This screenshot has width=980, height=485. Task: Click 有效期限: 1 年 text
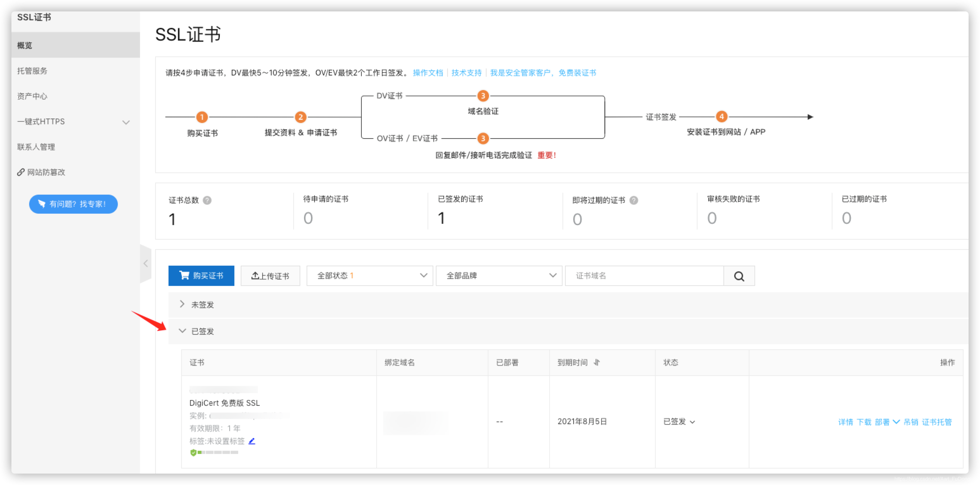(x=215, y=428)
